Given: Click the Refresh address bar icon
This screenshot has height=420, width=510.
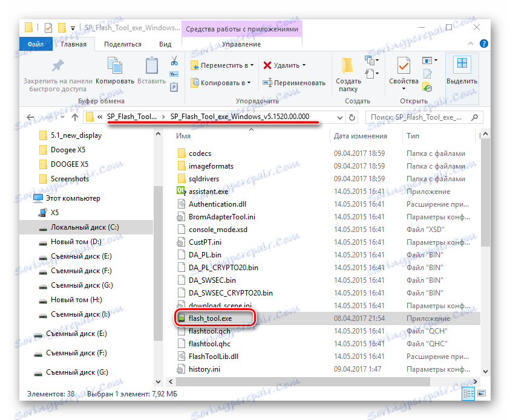Looking at the screenshot, I should point(352,117).
